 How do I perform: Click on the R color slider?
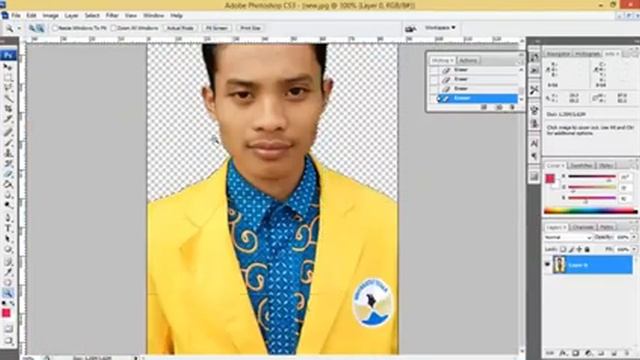pos(592,176)
